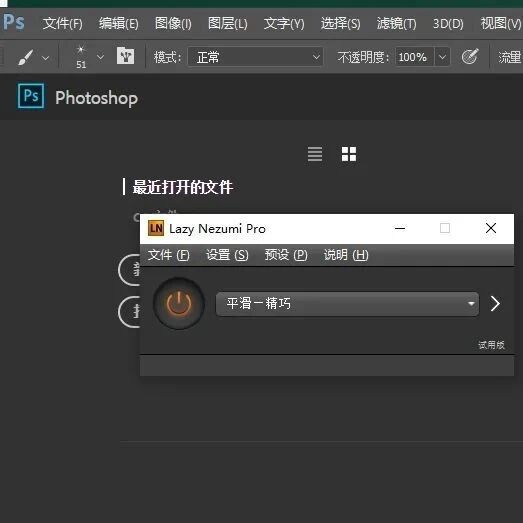Switch to thumbnail grid view
The height and width of the screenshot is (523, 523).
click(x=349, y=154)
